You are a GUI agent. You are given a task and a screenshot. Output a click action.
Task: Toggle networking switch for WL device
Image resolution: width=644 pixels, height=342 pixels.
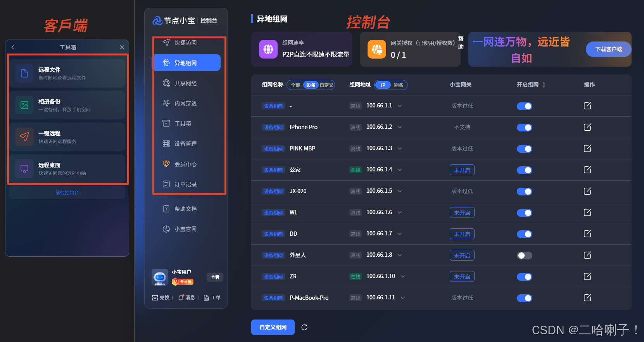525,213
